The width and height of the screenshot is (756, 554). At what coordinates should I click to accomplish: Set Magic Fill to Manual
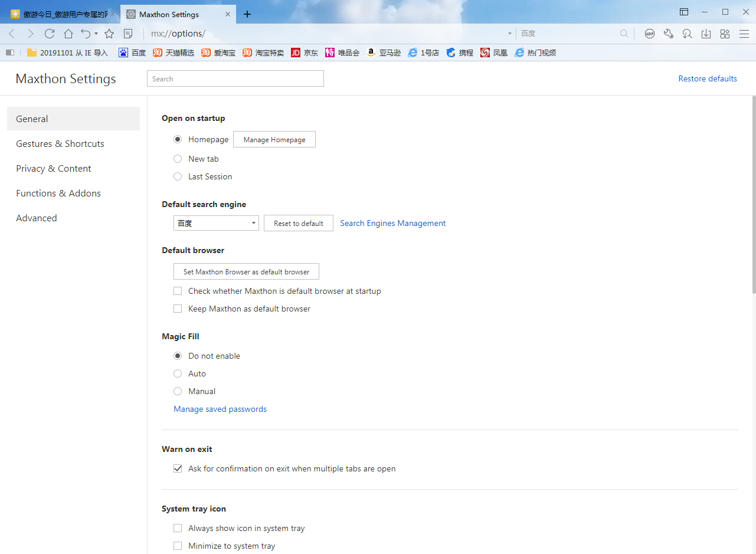pos(178,391)
